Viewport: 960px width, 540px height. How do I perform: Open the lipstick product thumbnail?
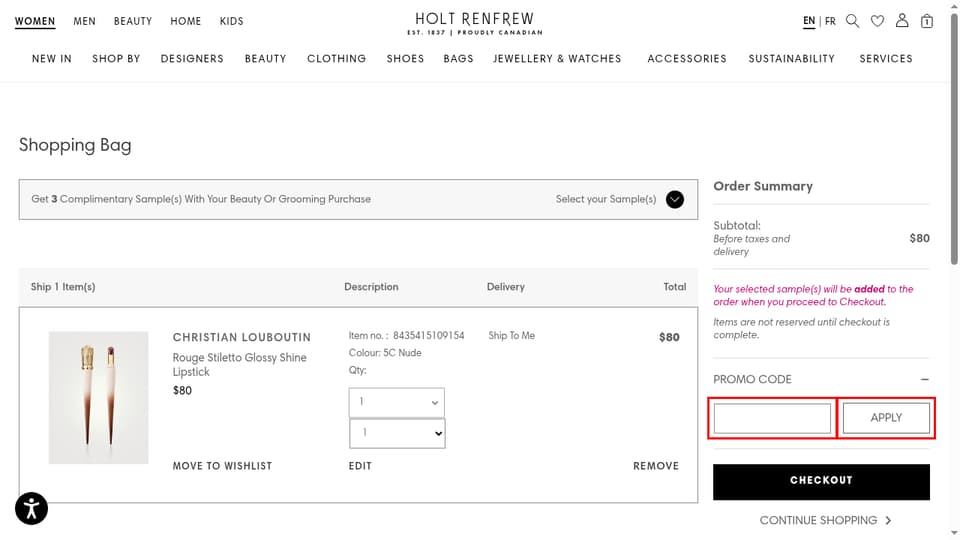pos(99,398)
